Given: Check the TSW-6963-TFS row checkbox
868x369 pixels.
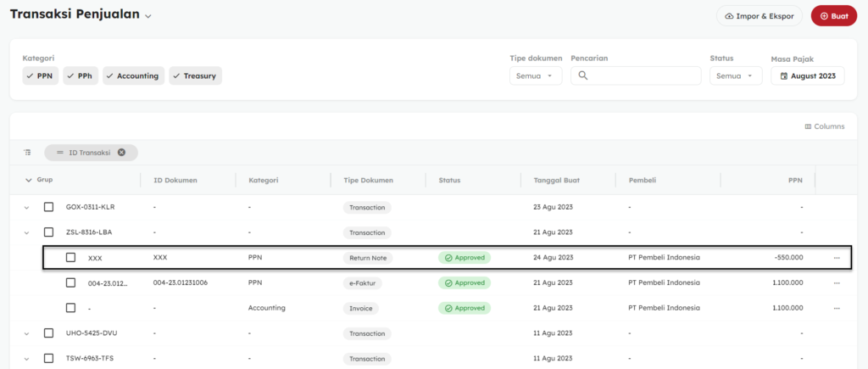Looking at the screenshot, I should point(48,359).
